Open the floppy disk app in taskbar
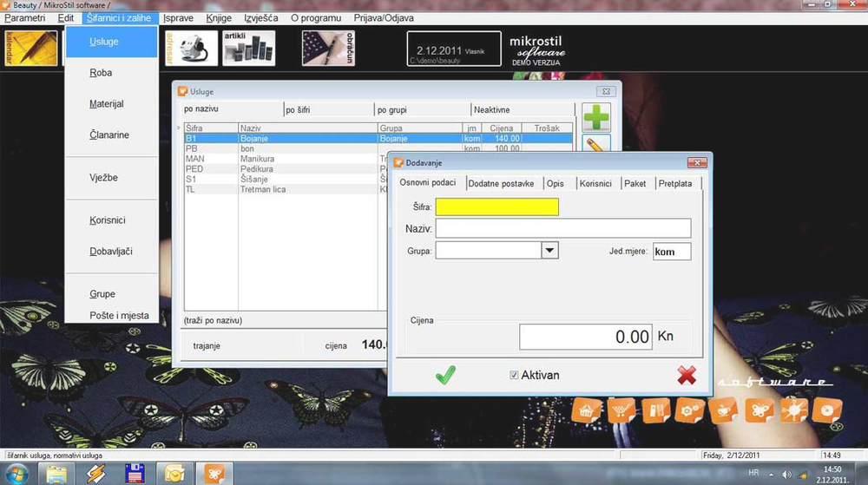 coord(135,474)
